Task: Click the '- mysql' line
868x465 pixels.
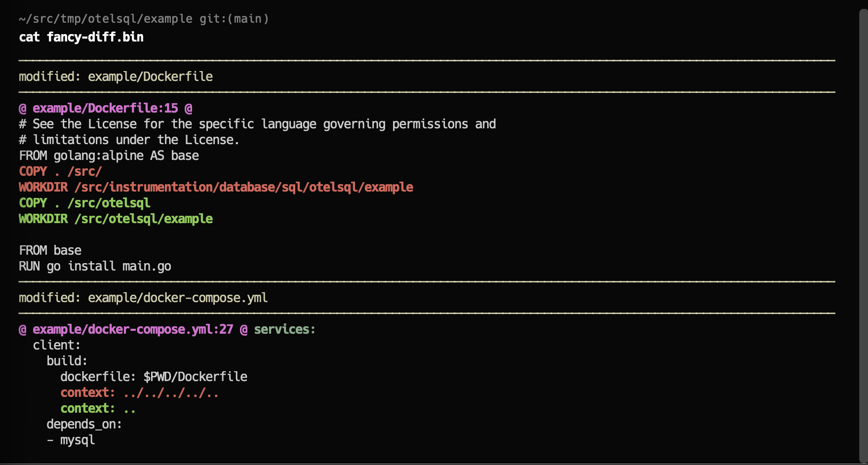Action: pos(71,440)
